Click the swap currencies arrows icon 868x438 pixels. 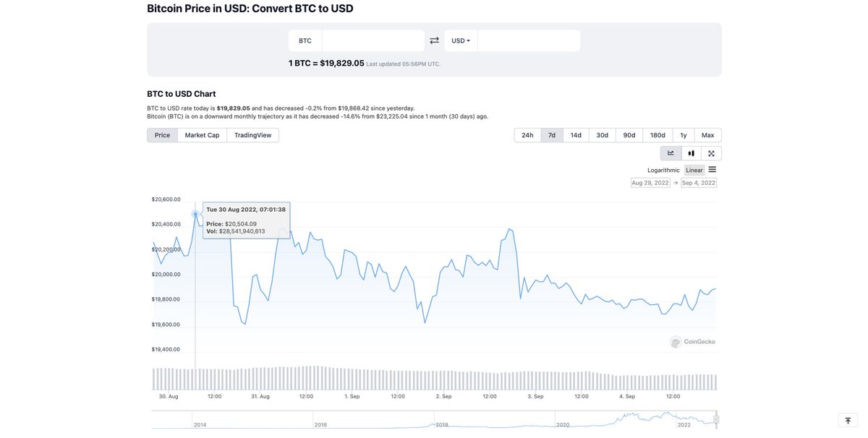click(434, 40)
